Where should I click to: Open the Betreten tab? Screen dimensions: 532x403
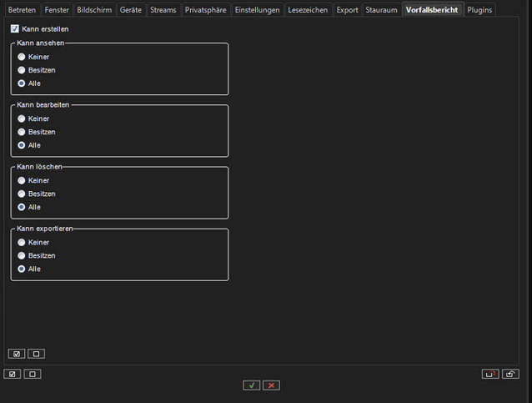22,10
